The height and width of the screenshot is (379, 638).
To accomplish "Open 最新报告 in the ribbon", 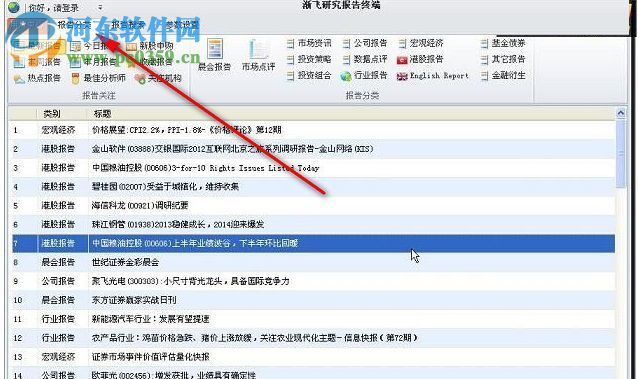I will point(38,46).
